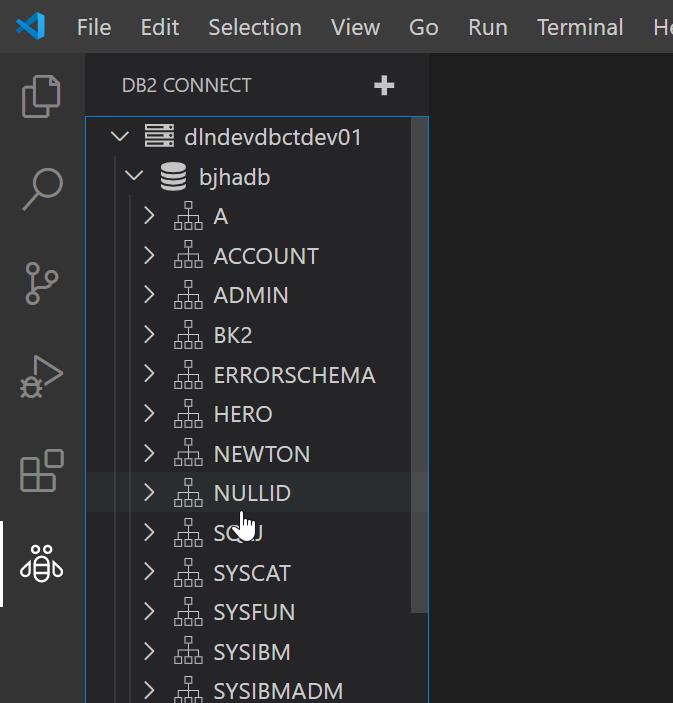The image size is (673, 703).
Task: Open the Explorer view in activity bar
Action: click(41, 96)
